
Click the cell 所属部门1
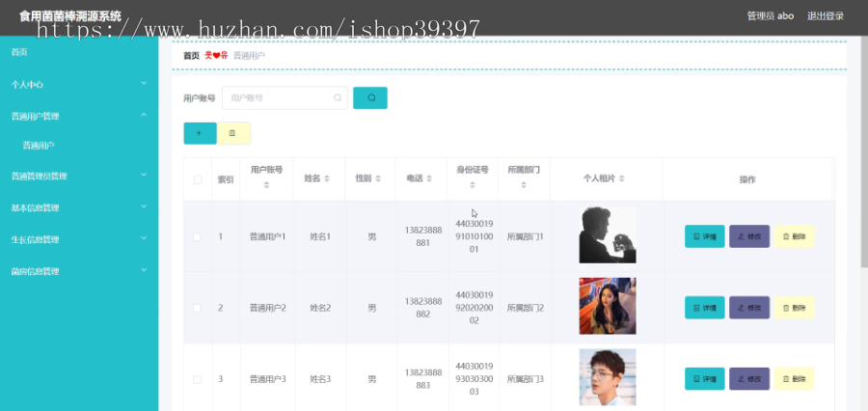526,236
